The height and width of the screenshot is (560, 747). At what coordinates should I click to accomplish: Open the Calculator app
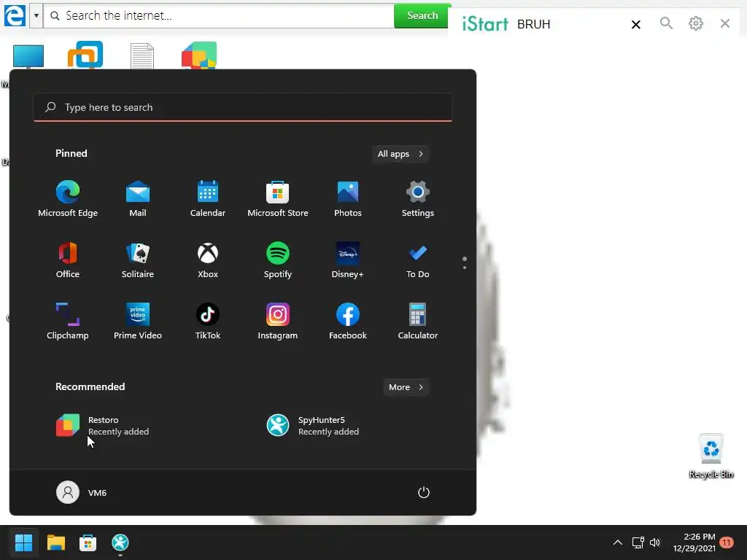418,322
